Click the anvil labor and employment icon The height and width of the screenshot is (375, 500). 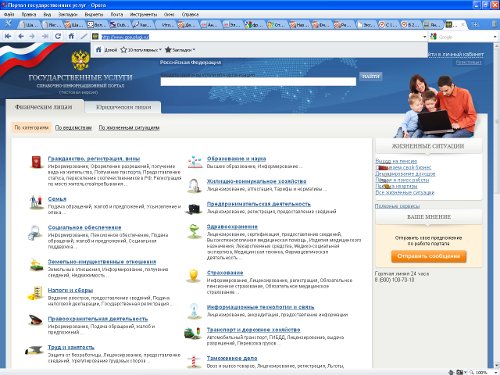tap(34, 350)
